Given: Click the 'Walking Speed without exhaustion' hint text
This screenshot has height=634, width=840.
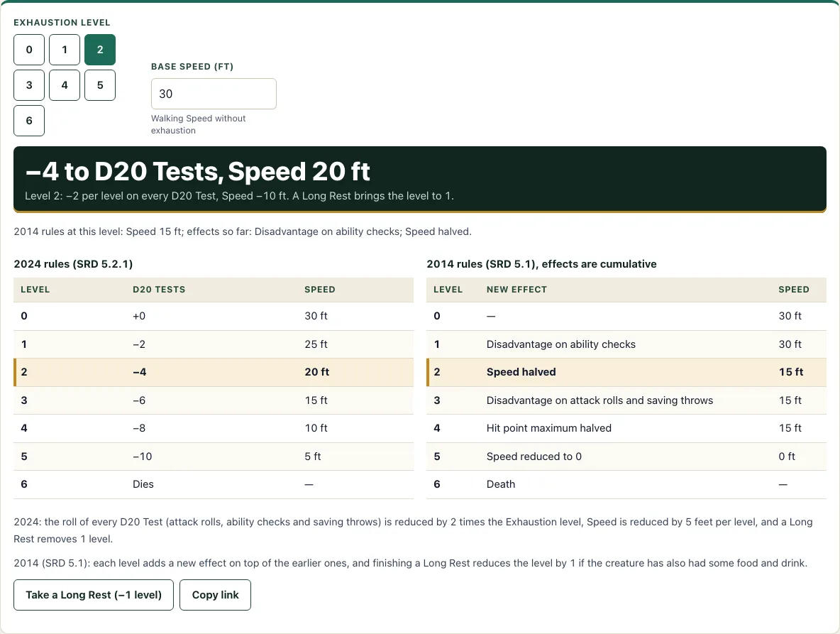Looking at the screenshot, I should click(x=198, y=124).
